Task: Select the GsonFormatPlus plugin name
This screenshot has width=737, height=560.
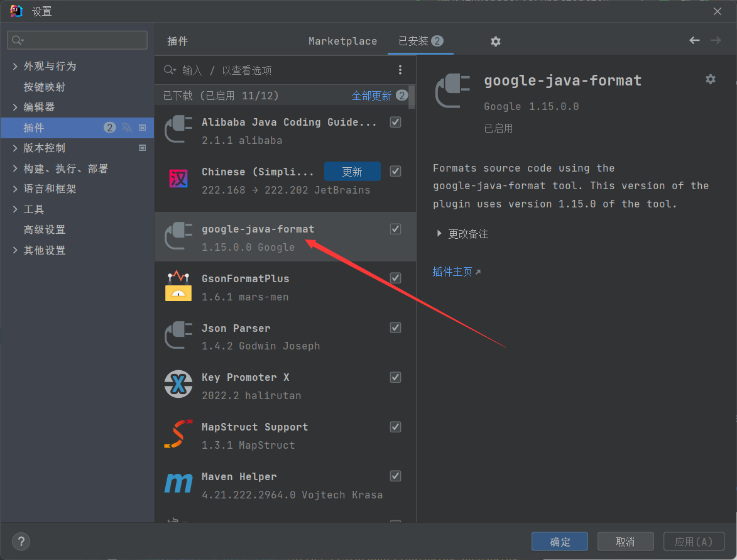Action: tap(246, 278)
